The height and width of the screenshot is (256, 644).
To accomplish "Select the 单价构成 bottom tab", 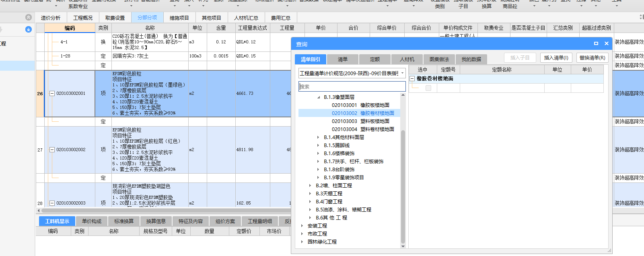I will 92,221.
